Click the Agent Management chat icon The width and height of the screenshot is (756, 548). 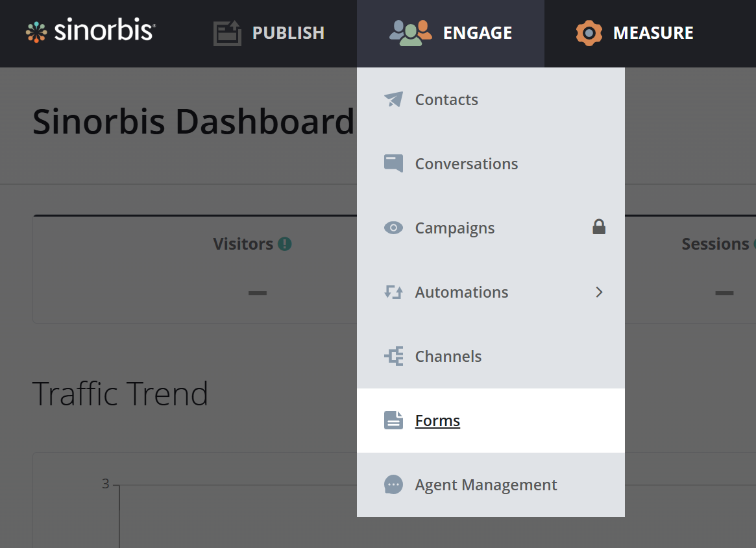[393, 484]
